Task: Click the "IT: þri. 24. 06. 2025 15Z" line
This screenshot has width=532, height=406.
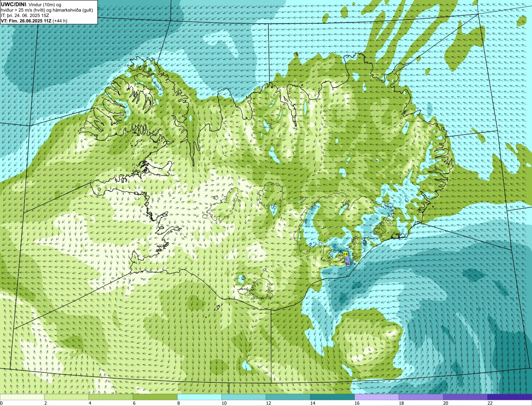Action: [x=25, y=15]
